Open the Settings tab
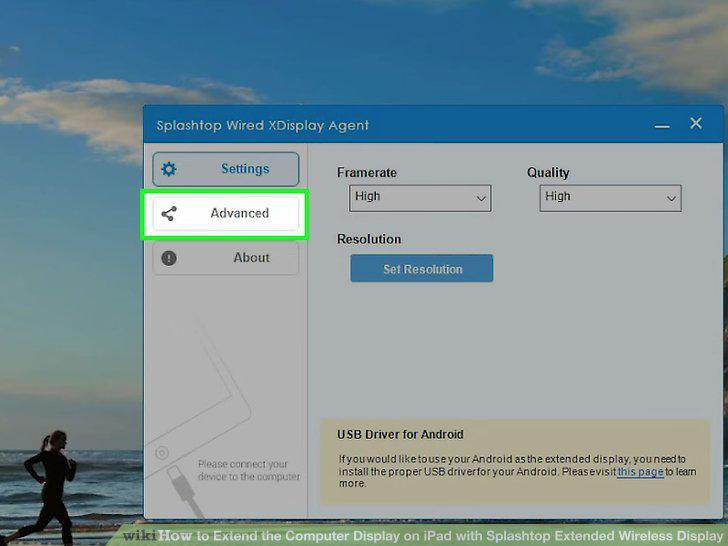This screenshot has width=728, height=546. [226, 169]
